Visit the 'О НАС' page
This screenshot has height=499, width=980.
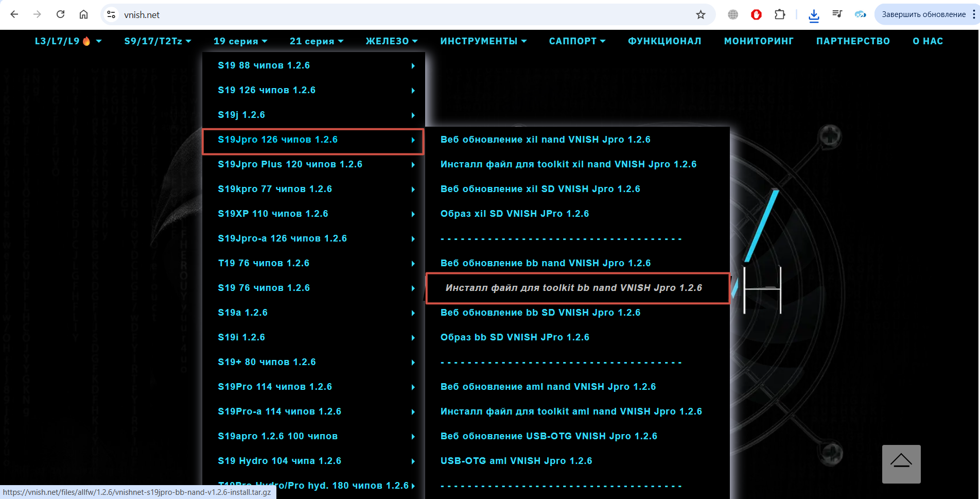point(927,41)
